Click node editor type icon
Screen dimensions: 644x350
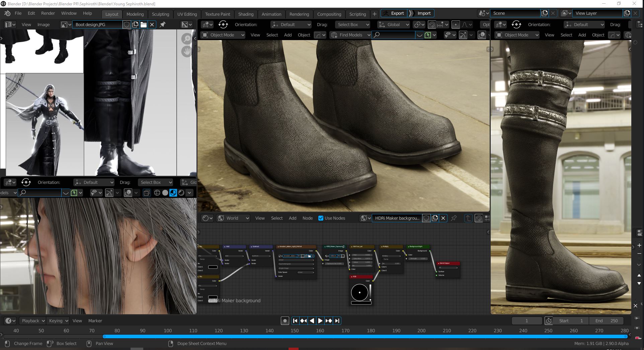coord(207,218)
